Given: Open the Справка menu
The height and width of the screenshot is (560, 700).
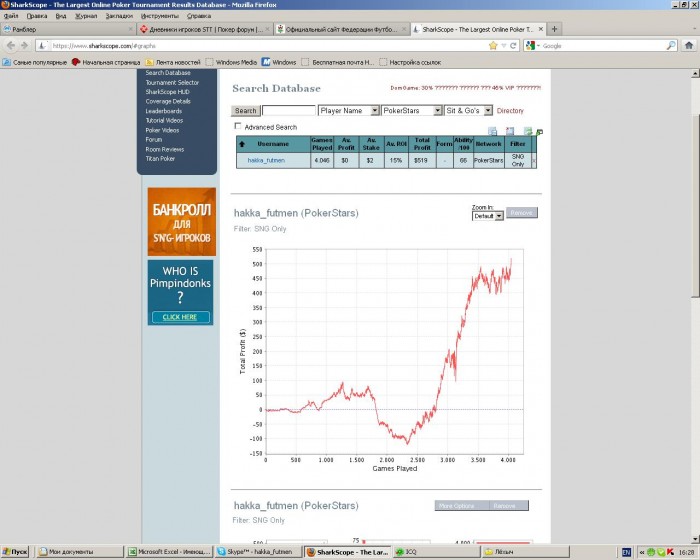Looking at the screenshot, I should (x=199, y=16).
